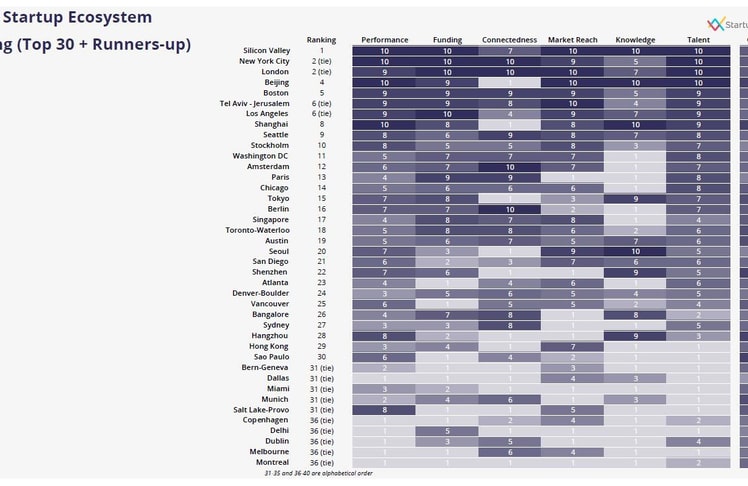Select the Silicon Valley row label
The height and width of the screenshot is (486, 748).
pos(267,50)
